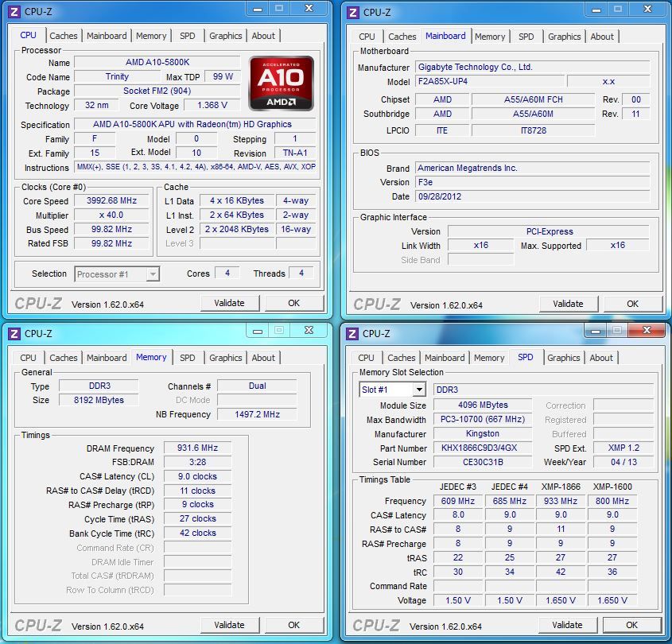Click OK in the Memory window
The width and height of the screenshot is (672, 644).
[x=293, y=625]
